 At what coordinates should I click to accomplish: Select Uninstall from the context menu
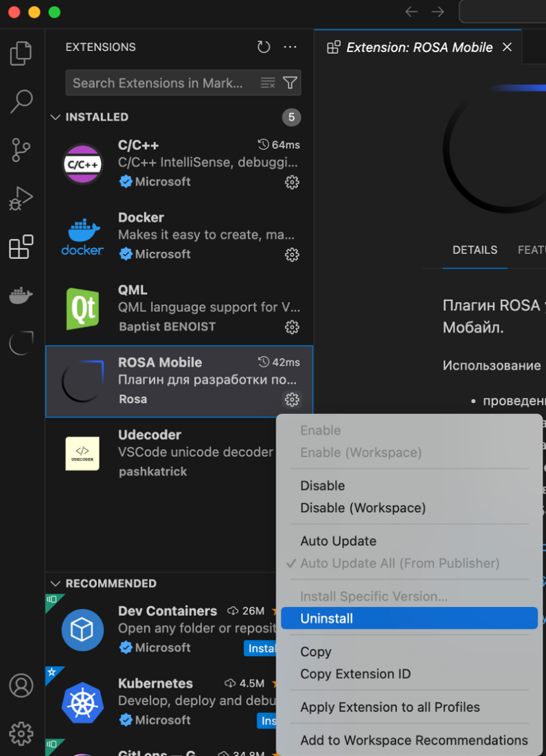pyautogui.click(x=326, y=619)
